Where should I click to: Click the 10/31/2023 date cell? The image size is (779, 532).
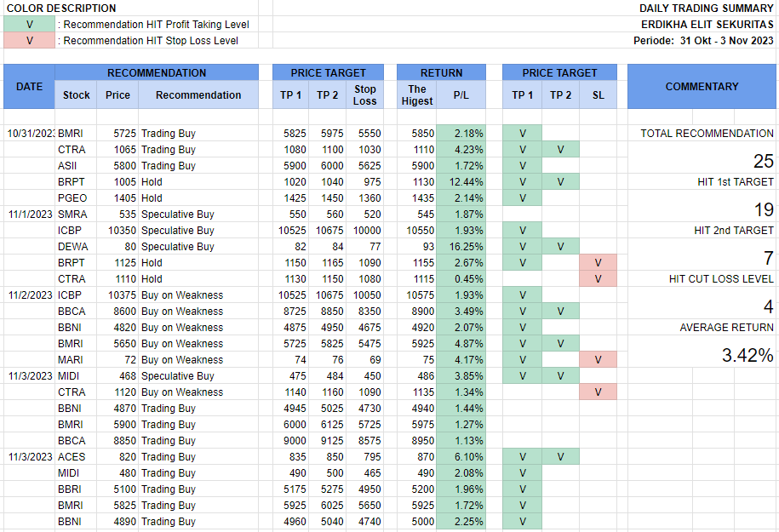tap(30, 134)
